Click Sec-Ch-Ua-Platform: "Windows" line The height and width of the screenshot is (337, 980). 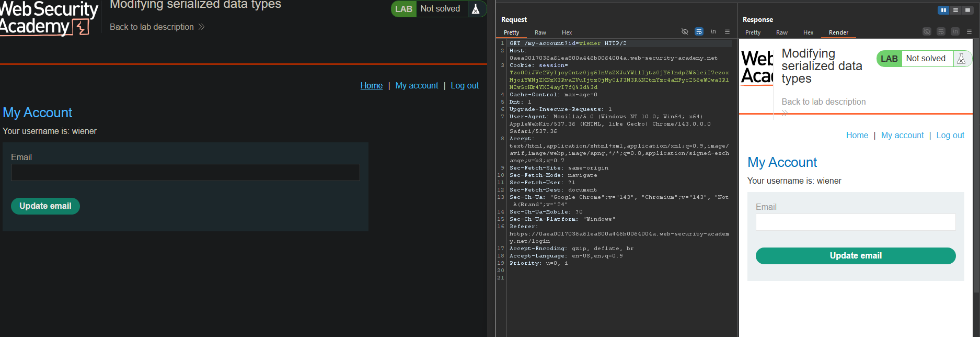click(562, 219)
